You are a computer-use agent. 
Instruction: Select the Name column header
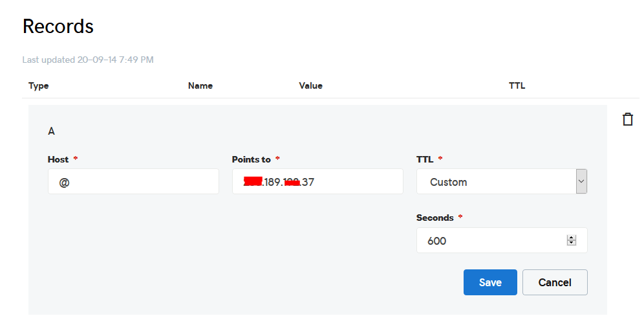pyautogui.click(x=200, y=85)
